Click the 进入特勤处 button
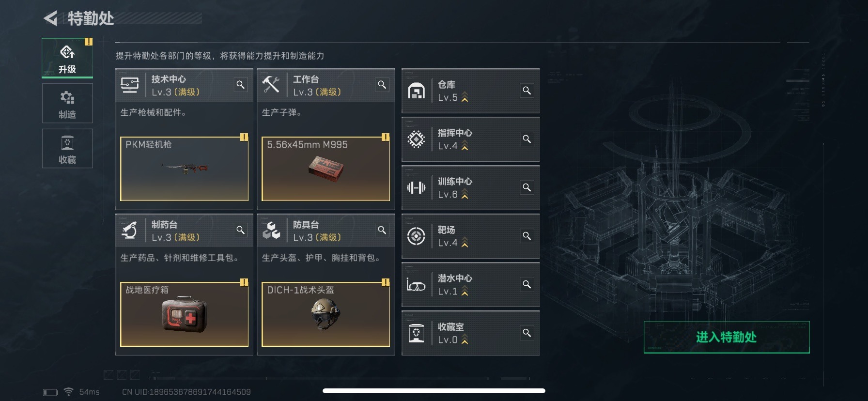 [x=727, y=337]
